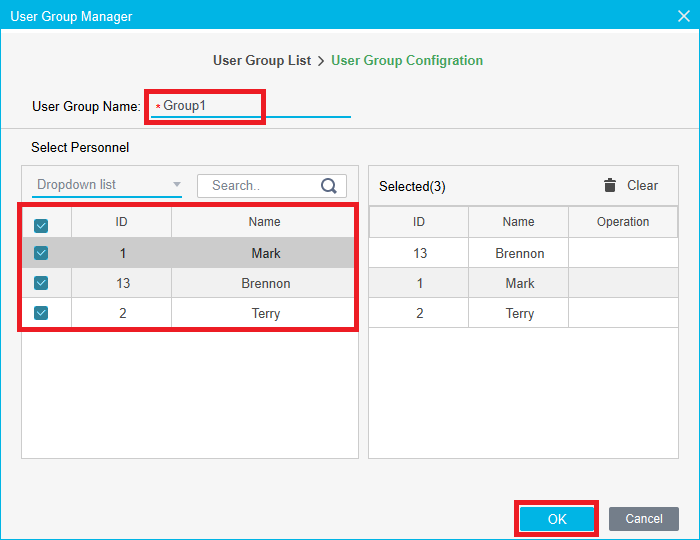Go back to User Group List breadcrumb
The image size is (700, 540).
(x=262, y=60)
